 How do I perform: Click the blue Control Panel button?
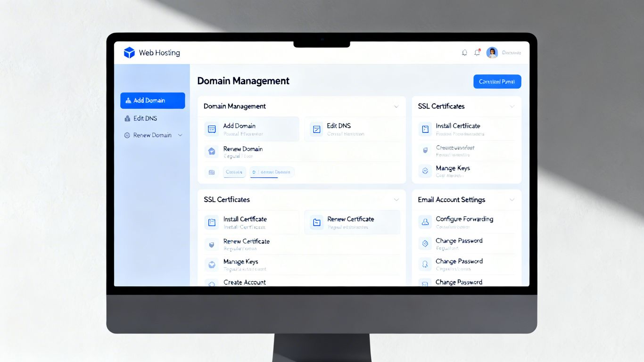click(x=497, y=82)
